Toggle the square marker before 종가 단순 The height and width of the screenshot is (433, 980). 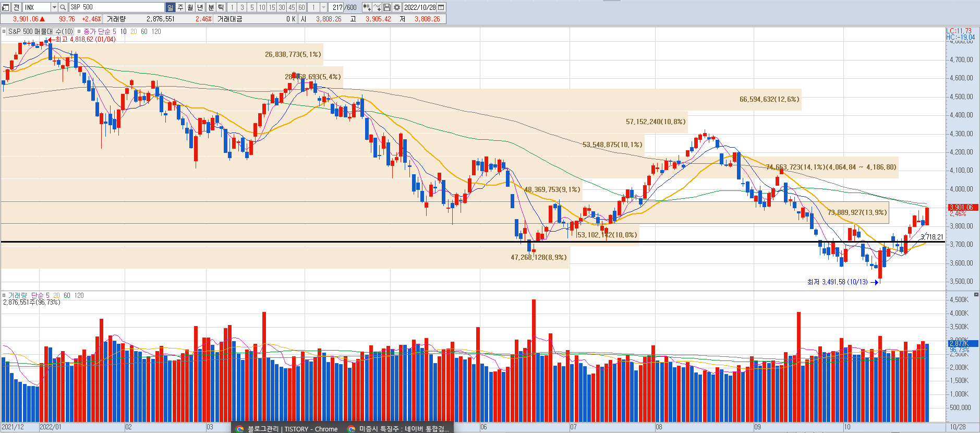click(x=79, y=31)
